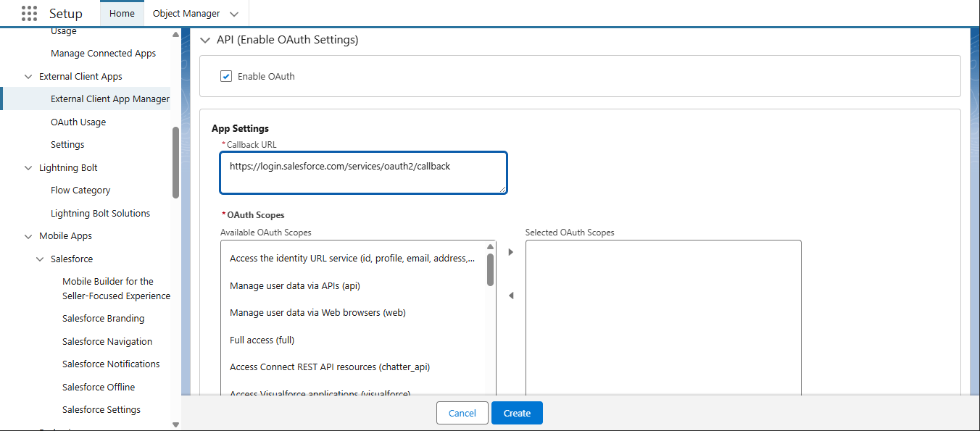Image resolution: width=980 pixels, height=431 pixels.
Task: Click the Cancel button
Action: [x=462, y=413]
